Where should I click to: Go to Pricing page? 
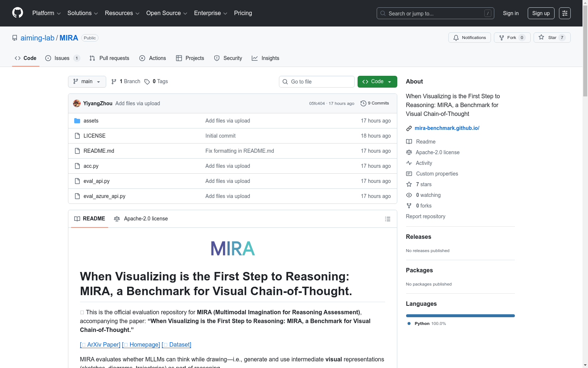243,13
